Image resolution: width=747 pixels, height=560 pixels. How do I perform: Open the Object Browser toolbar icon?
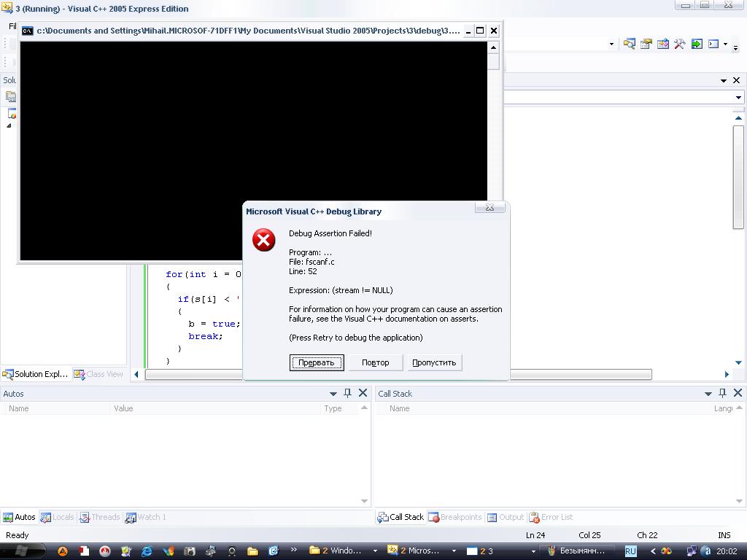[662, 44]
